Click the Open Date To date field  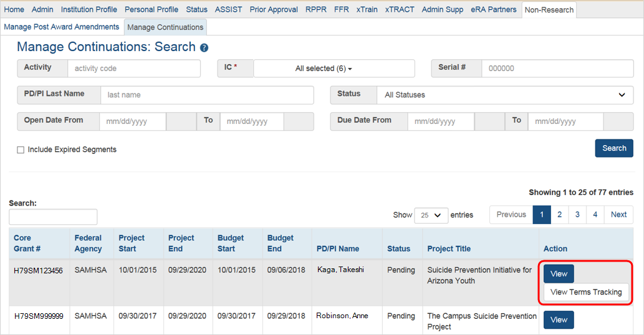[252, 122]
